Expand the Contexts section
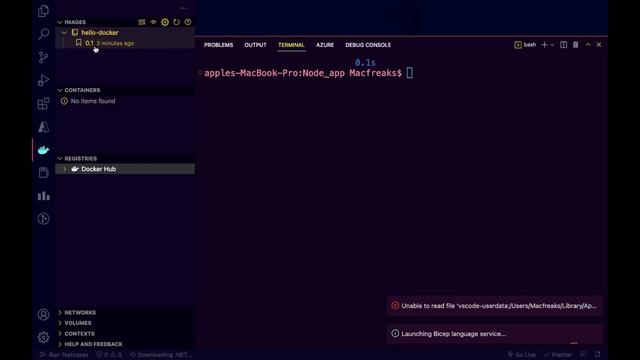 [60, 333]
